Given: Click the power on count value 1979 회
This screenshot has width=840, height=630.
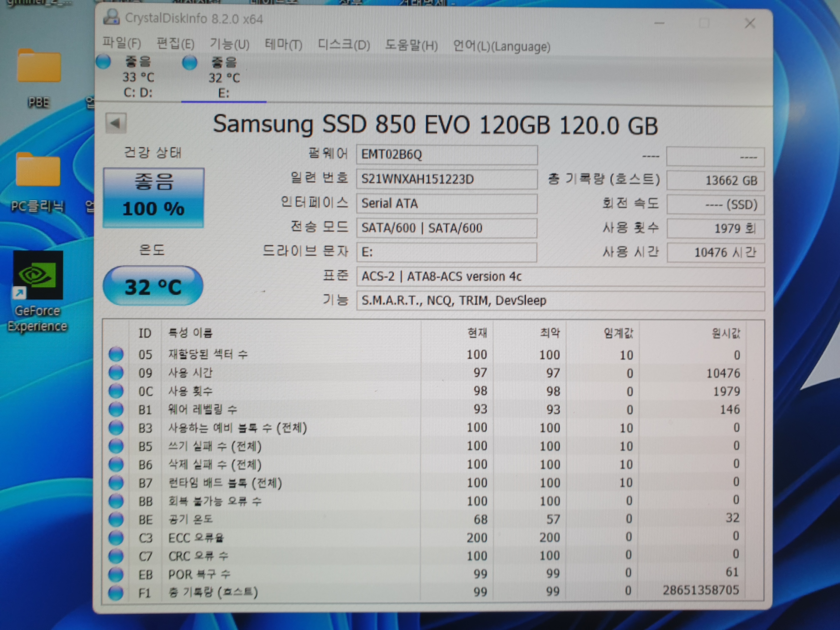Looking at the screenshot, I should point(715,229).
